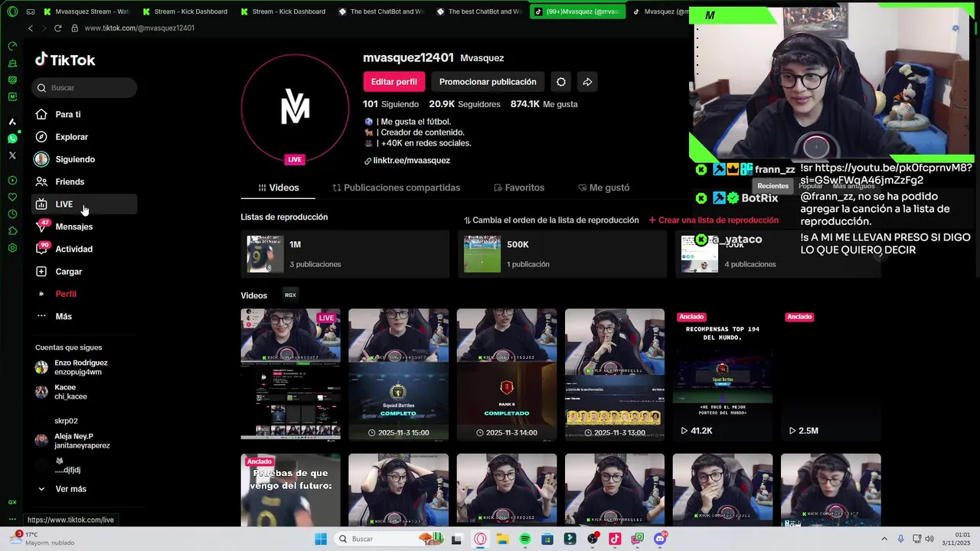Open the taskbar weather widget
The image size is (980, 551).
(42, 539)
